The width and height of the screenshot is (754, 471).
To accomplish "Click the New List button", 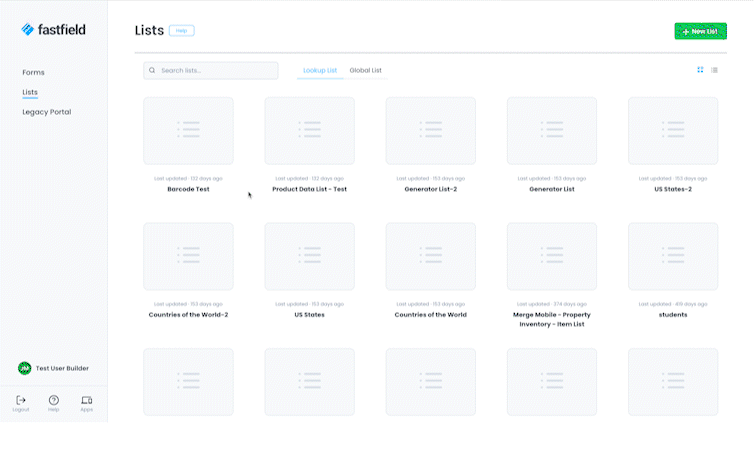I will (700, 31).
